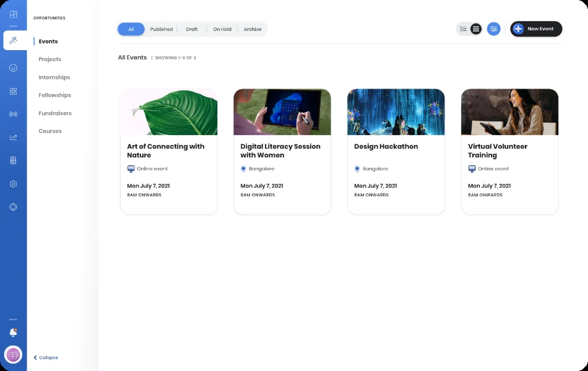Create a New Event
588x371 pixels.
(536, 29)
